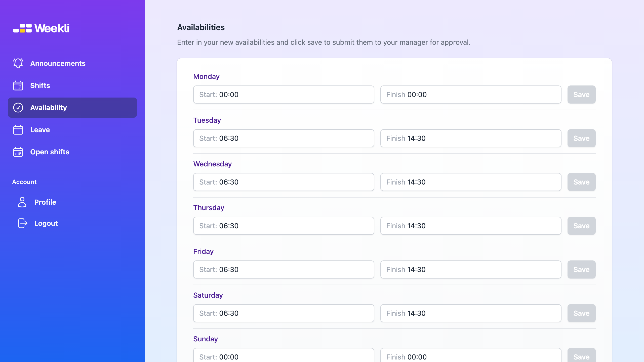Viewport: 644px width, 362px height.
Task: Click the Shifts calendar icon
Action: (x=18, y=85)
